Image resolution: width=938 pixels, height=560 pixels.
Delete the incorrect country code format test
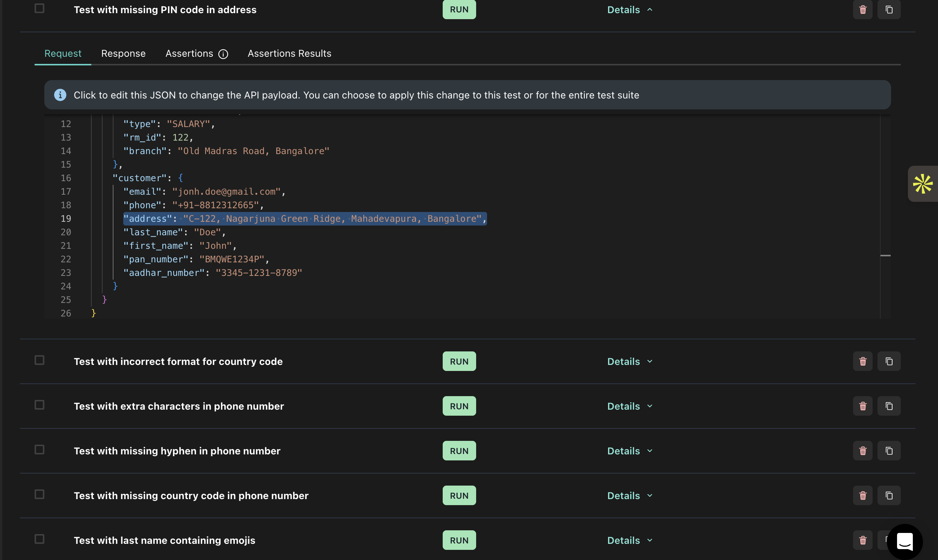(x=862, y=361)
